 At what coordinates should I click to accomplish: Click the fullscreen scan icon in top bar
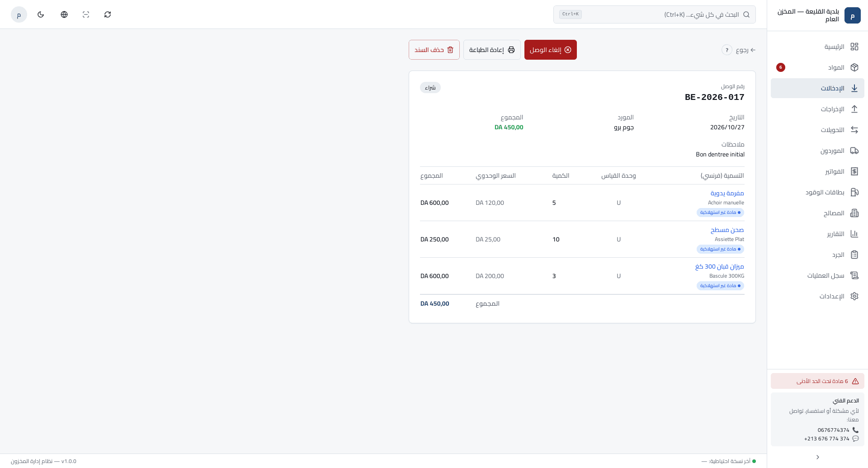[86, 14]
